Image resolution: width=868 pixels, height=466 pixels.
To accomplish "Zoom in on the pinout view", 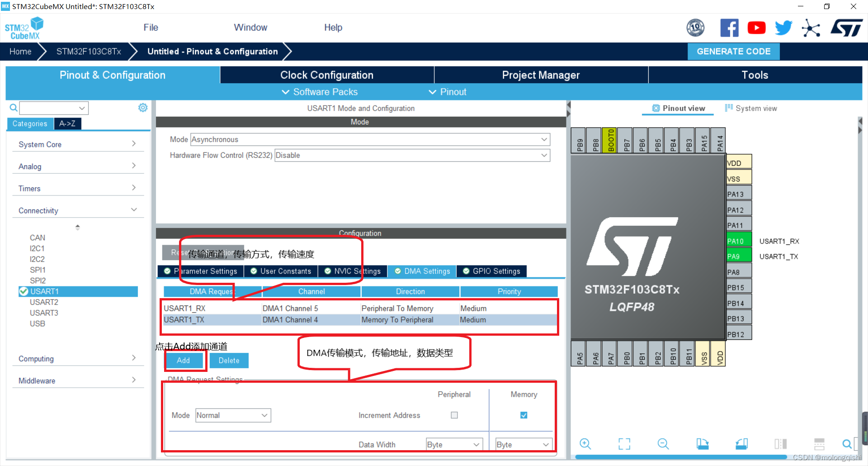I will coord(585,444).
